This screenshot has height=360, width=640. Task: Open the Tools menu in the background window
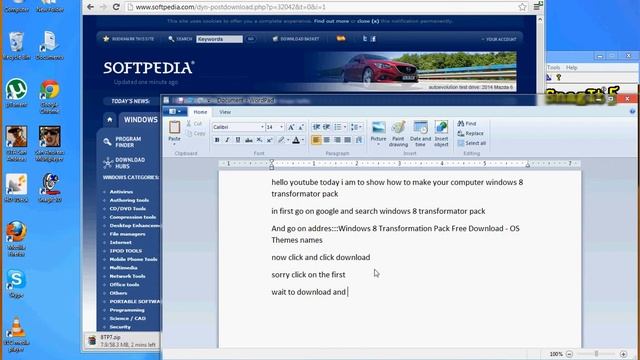click(x=553, y=67)
